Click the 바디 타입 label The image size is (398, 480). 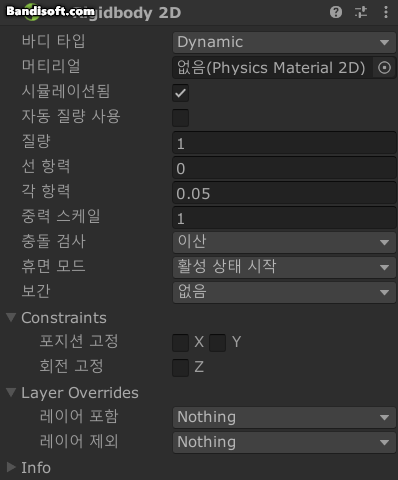(53, 41)
